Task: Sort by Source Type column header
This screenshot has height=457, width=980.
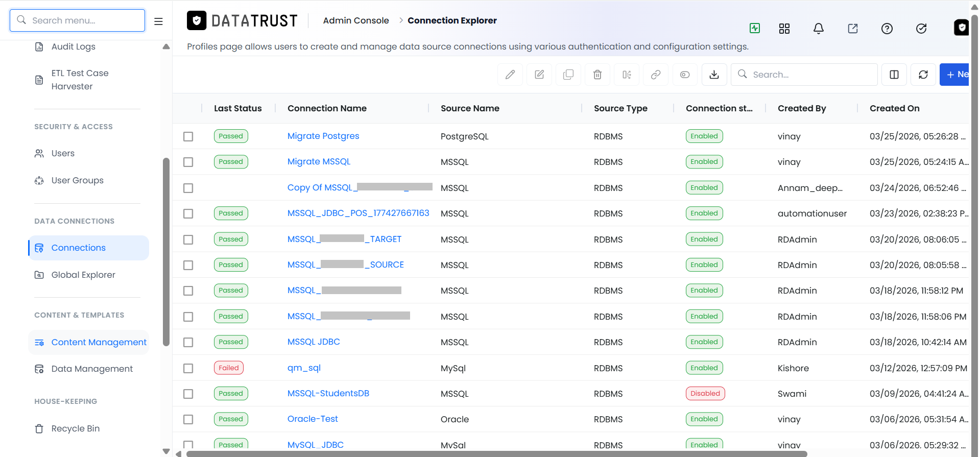Action: (x=620, y=108)
